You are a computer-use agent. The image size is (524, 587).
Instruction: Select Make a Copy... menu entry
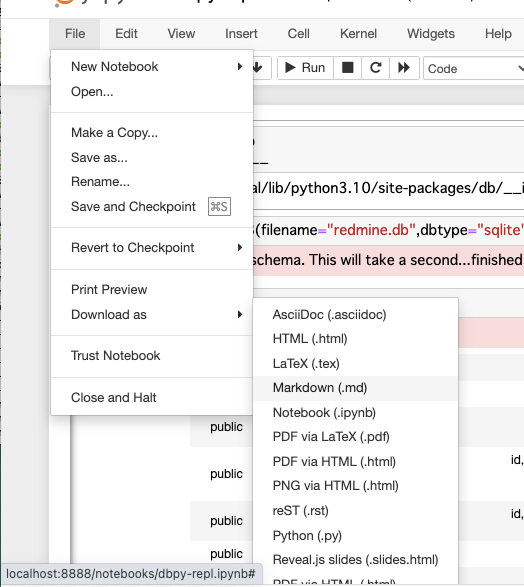coord(152,133)
